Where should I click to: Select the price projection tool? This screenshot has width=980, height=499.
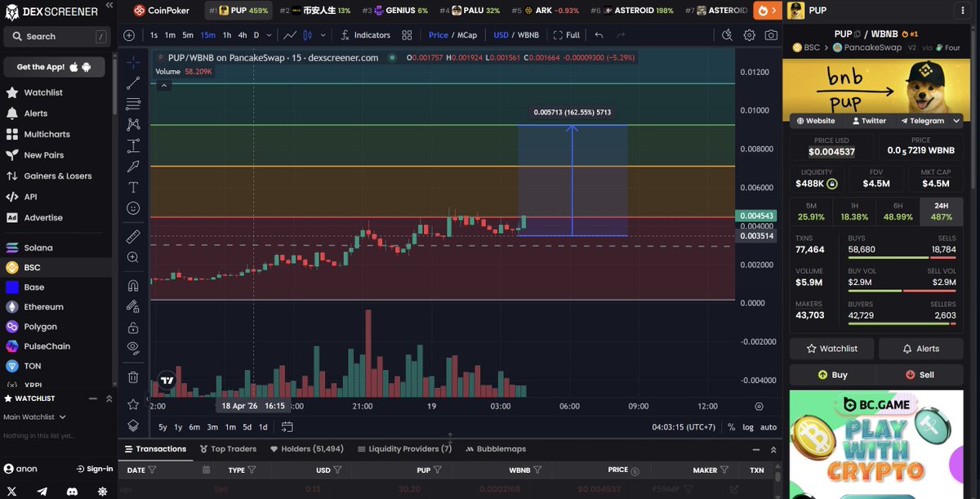(x=133, y=145)
